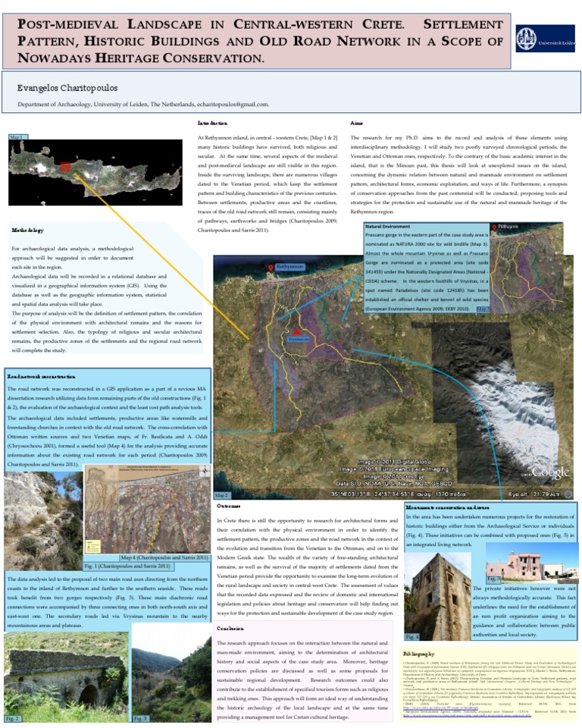Viewport: 582px width, 728px height.
Task: Click the Outcomes heading
Action: coord(228,506)
